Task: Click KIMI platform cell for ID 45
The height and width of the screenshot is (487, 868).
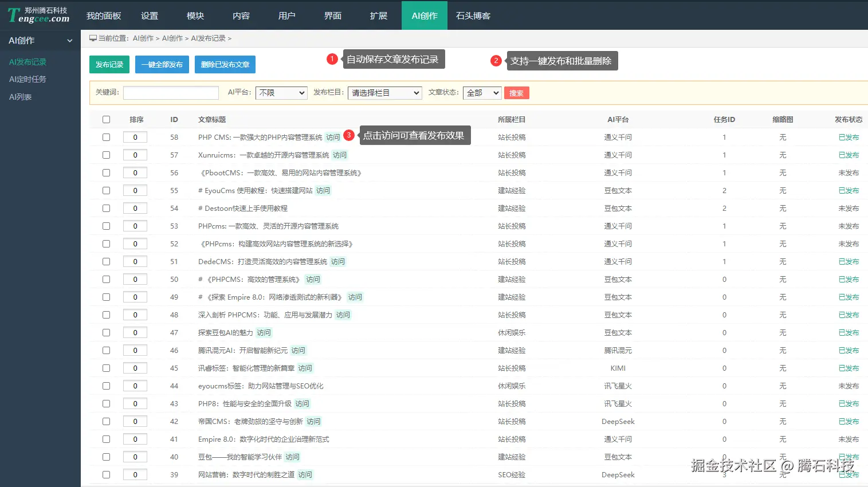Action: tap(618, 368)
